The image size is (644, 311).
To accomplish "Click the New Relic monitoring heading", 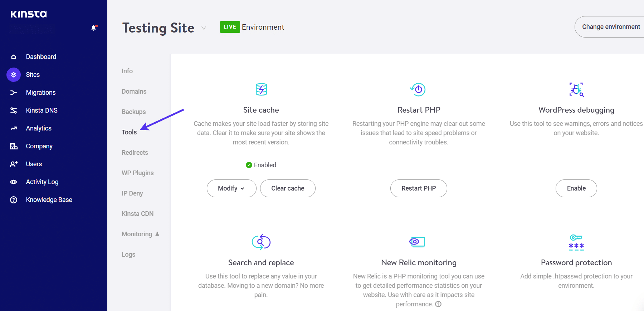I will [x=419, y=263].
